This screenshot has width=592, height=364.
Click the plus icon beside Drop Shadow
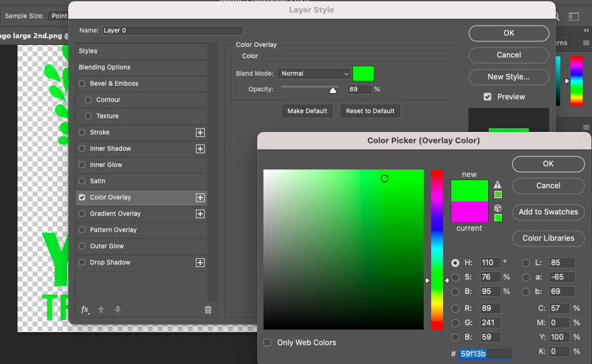(200, 263)
